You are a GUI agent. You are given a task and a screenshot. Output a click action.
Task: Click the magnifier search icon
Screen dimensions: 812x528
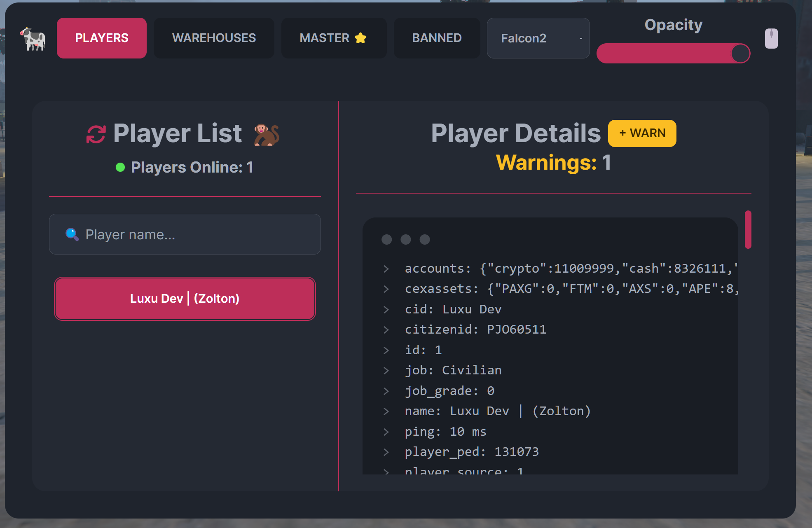pos(72,234)
